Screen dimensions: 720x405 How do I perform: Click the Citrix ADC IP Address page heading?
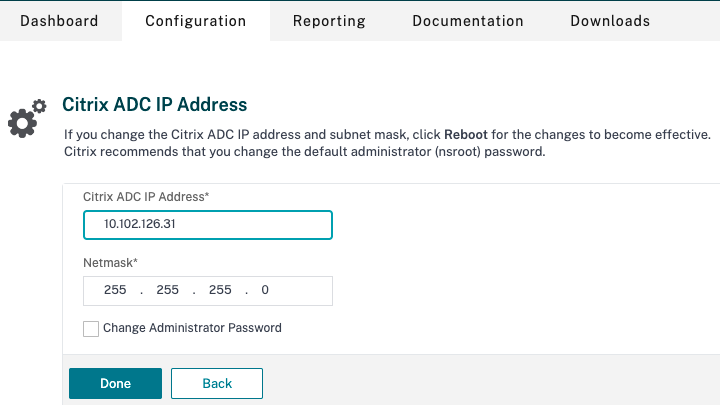pos(154,104)
